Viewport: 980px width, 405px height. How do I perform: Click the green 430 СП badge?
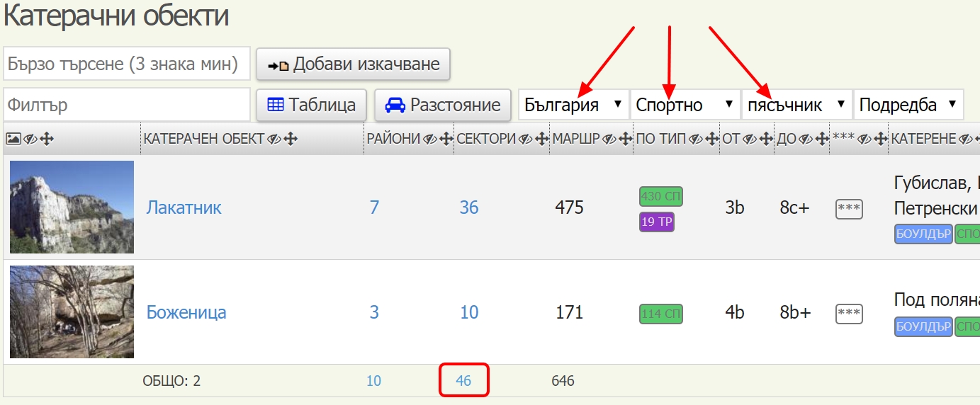[660, 196]
